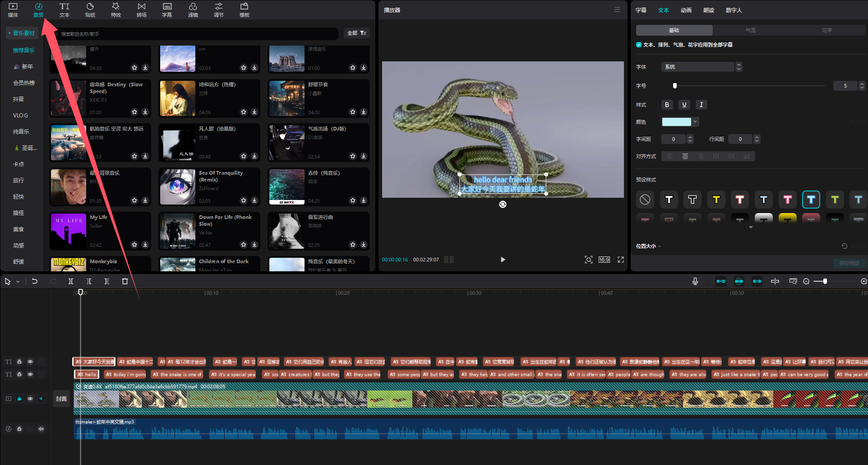Download the 宿命感 Destiny song
This screenshot has width=868, height=465.
point(145,112)
